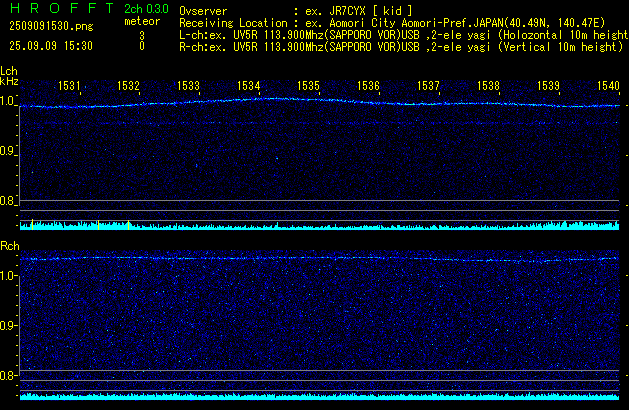The height and width of the screenshot is (410, 629).
Task: Click the HROFFT title text
Action: coord(62,8)
